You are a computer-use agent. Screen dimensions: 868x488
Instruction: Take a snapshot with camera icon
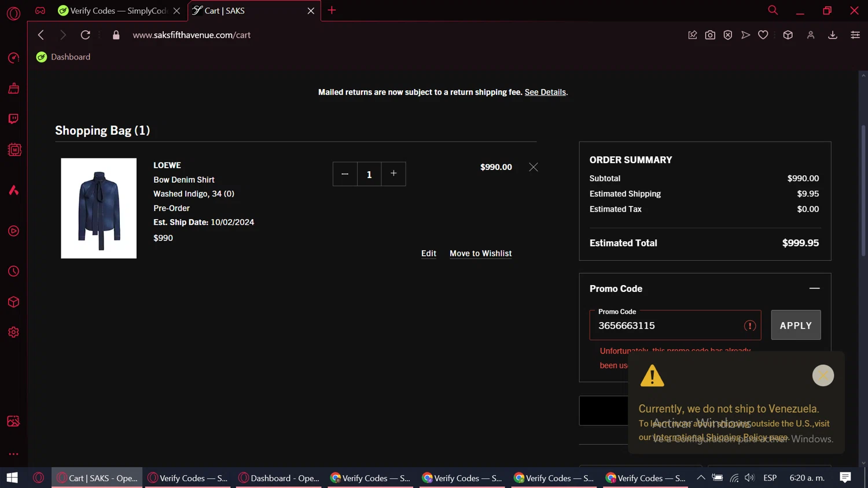click(710, 35)
